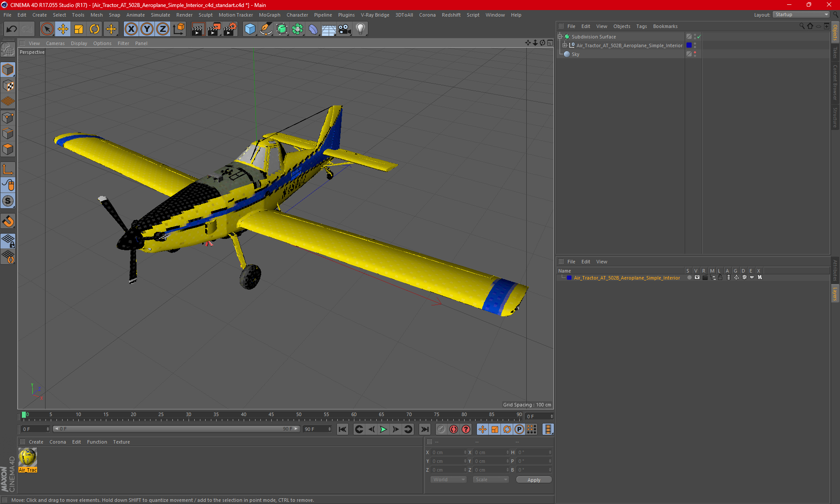840x504 pixels.
Task: Enable the Axis tool
Action: tap(8, 169)
